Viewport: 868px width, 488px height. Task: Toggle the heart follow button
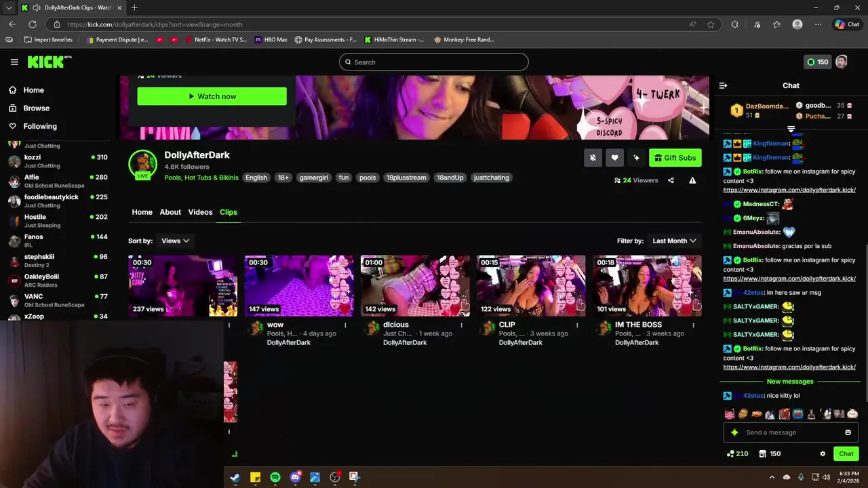614,158
